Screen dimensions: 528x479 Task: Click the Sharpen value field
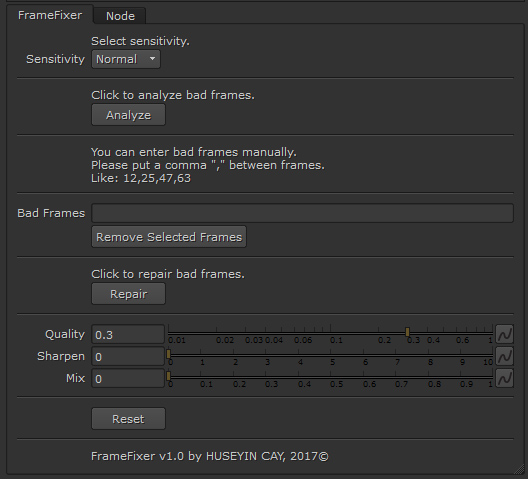[128, 356]
